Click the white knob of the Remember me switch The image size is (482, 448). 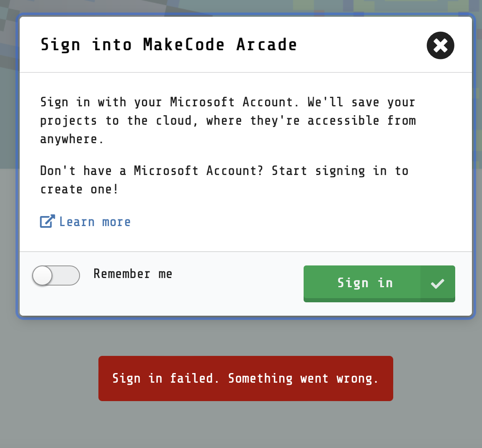[x=42, y=275]
